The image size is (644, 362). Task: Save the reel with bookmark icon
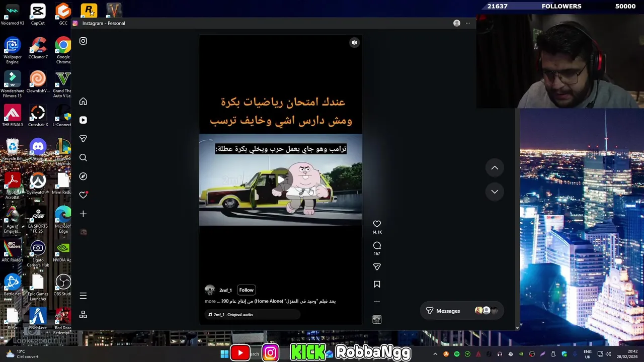(x=377, y=284)
